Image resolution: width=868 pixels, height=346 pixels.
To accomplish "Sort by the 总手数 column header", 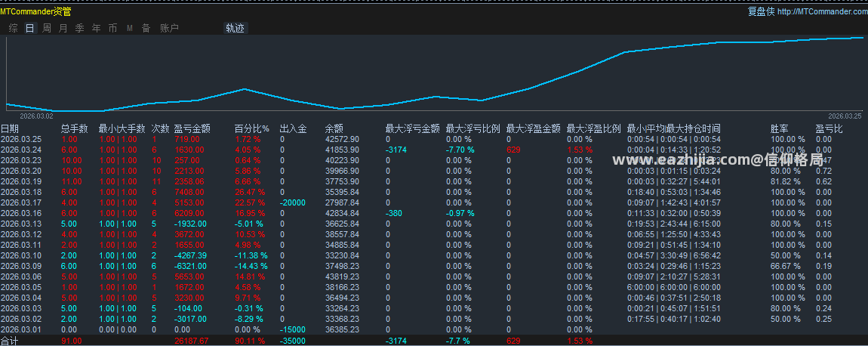I will (74, 128).
